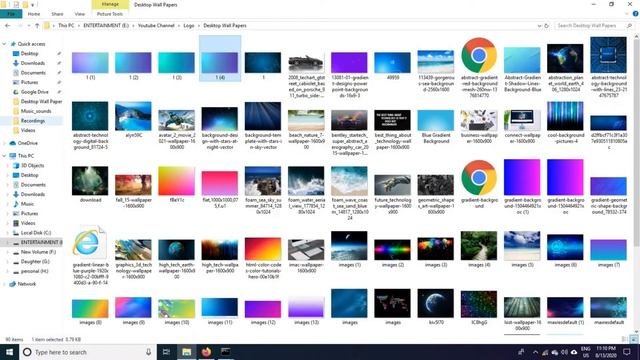This screenshot has width=640, height=360.
Task: Expand the 3D Objects tree node
Action: 8,166
